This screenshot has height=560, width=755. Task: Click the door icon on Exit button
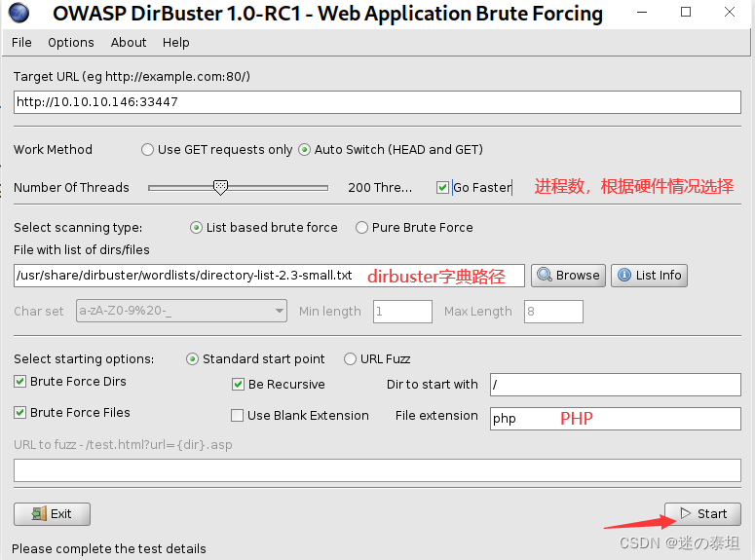(39, 514)
